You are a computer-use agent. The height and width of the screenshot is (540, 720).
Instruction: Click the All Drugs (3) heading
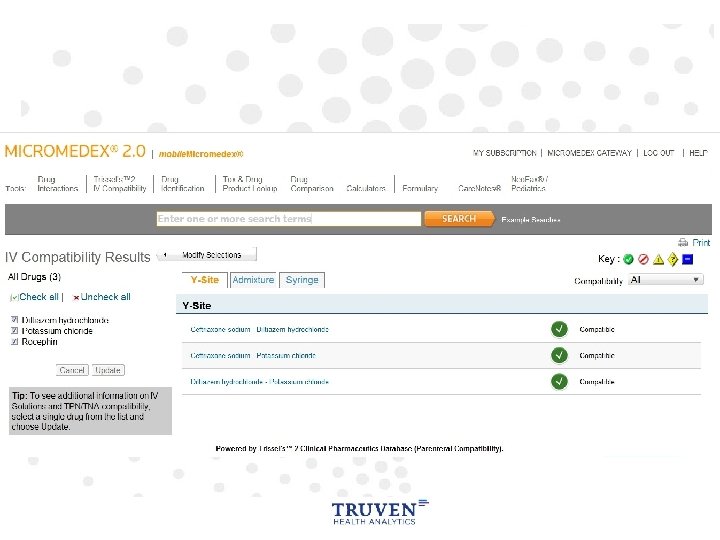click(x=34, y=277)
